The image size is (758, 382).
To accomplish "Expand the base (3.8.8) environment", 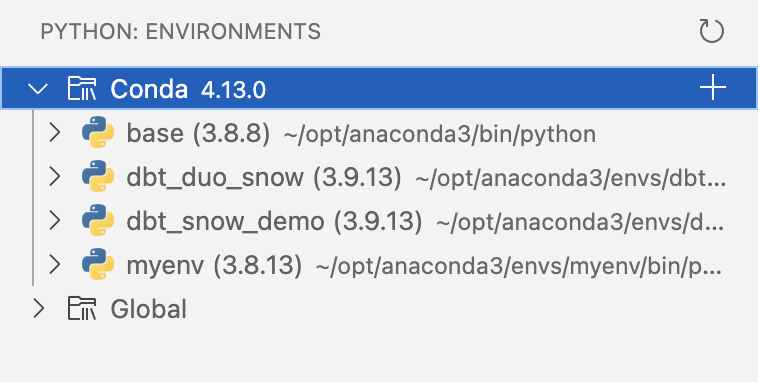I will coord(55,132).
